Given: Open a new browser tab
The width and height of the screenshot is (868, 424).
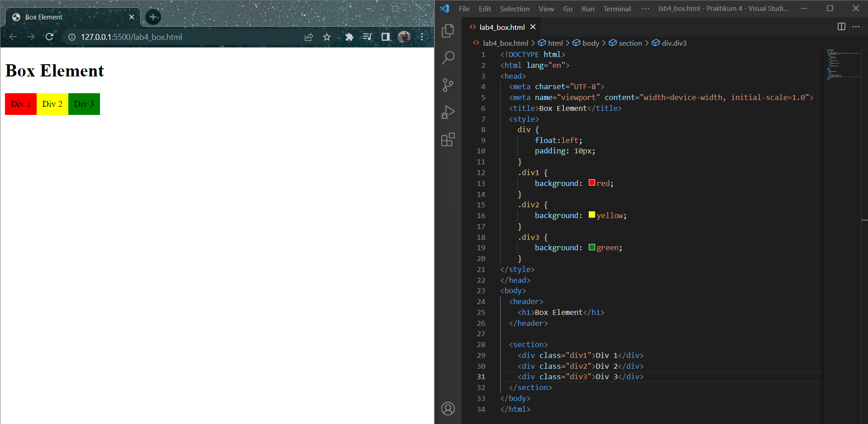Looking at the screenshot, I should pyautogui.click(x=153, y=17).
